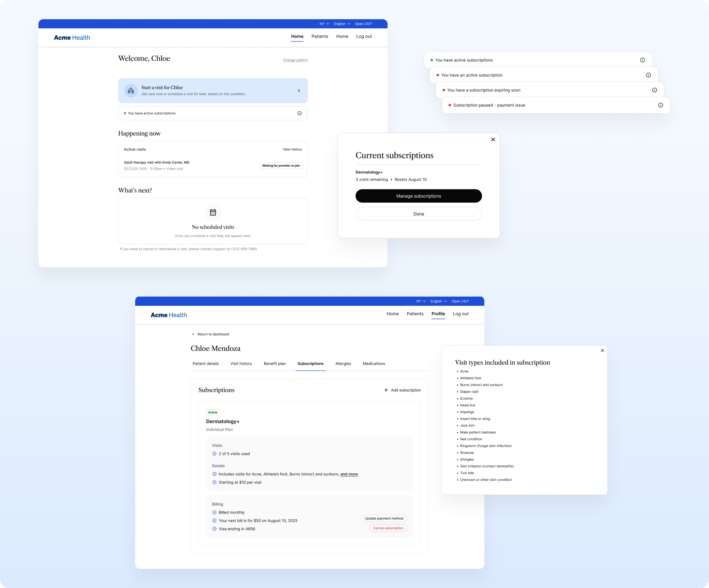Screen dimensions: 709x588
Task: Click the info icon in dashboard subscriptions banner
Action: pos(299,113)
